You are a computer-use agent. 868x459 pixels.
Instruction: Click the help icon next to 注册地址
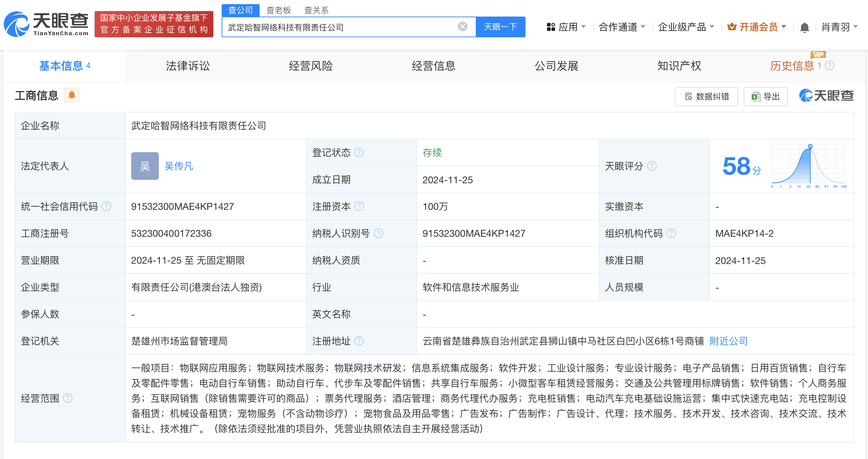pyautogui.click(x=359, y=341)
